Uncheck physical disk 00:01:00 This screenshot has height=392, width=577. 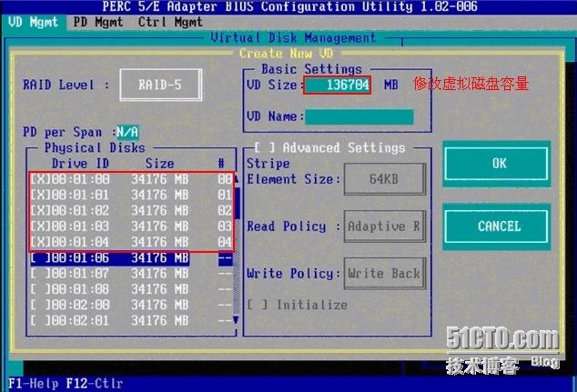[40, 179]
